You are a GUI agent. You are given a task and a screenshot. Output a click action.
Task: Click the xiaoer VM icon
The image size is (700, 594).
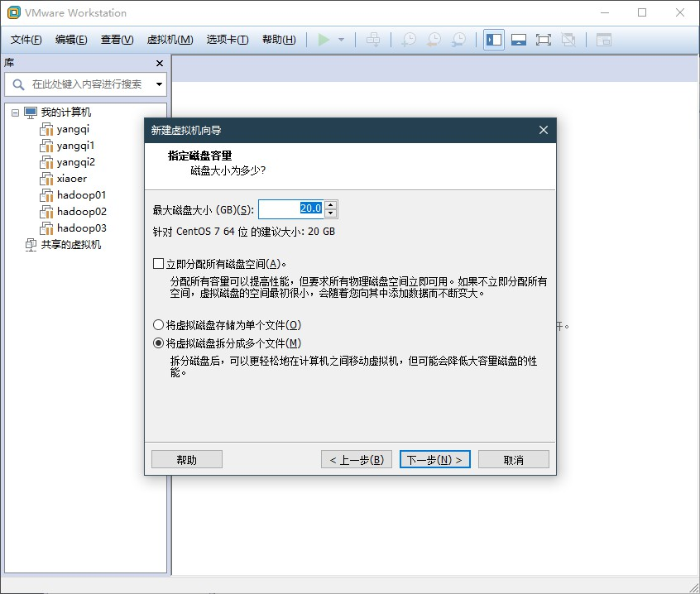coord(46,179)
